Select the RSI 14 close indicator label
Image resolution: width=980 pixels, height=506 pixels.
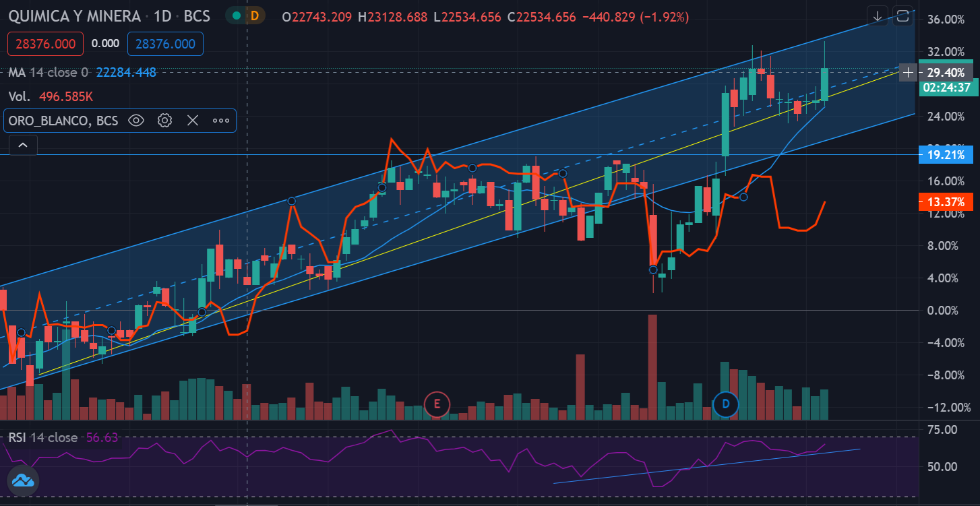coord(42,437)
